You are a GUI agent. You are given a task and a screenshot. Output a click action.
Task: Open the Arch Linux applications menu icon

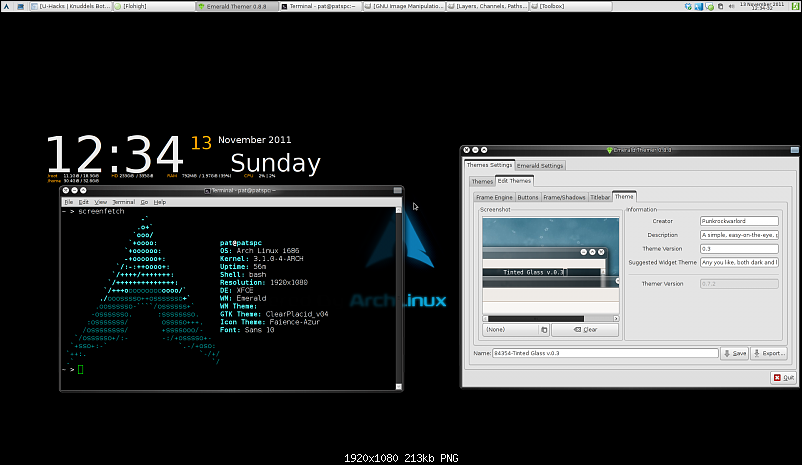click(6, 6)
